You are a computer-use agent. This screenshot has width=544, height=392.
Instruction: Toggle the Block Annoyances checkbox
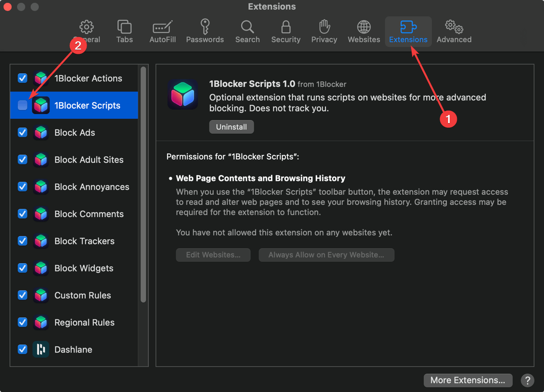23,187
